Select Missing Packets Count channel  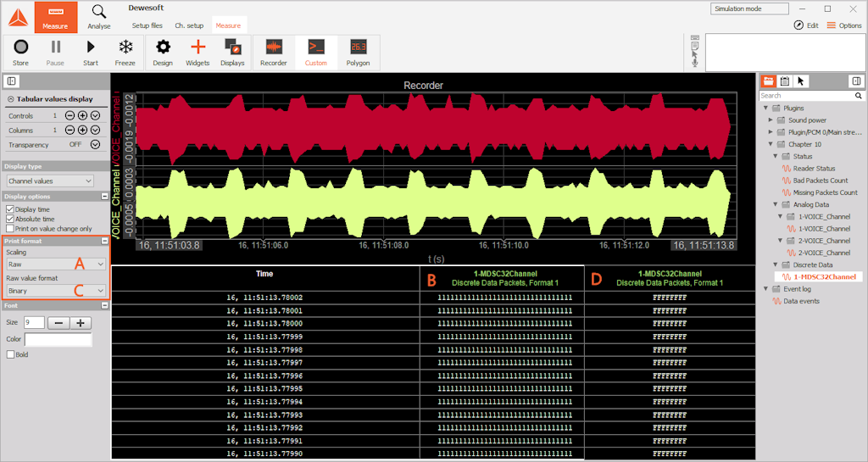(825, 192)
